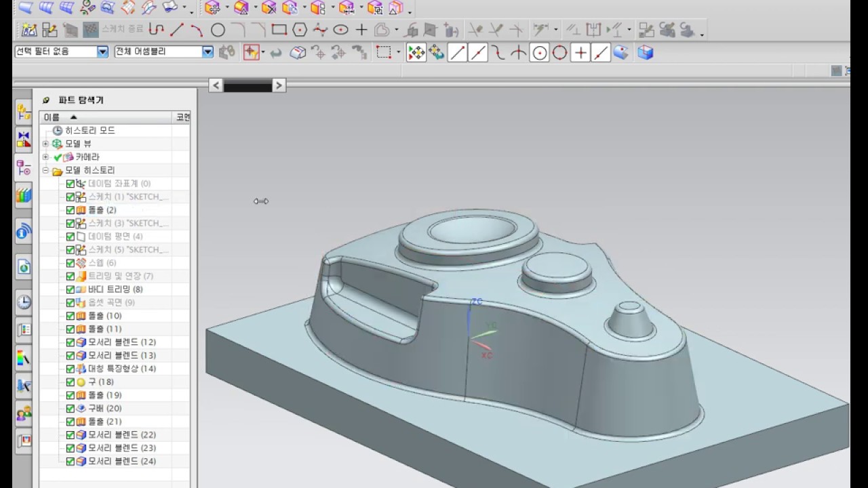The height and width of the screenshot is (488, 868).
Task: Select 트리밍 및 연장 (7) feature
Action: coord(121,277)
